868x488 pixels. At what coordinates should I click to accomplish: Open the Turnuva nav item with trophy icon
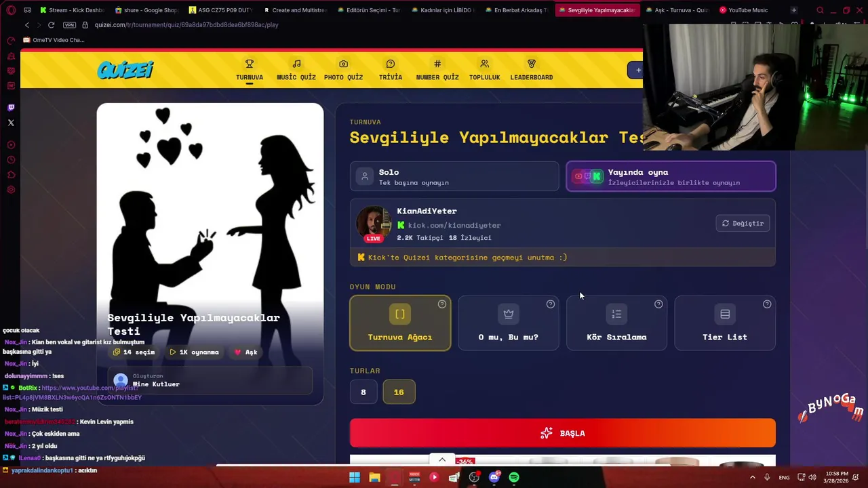[250, 70]
